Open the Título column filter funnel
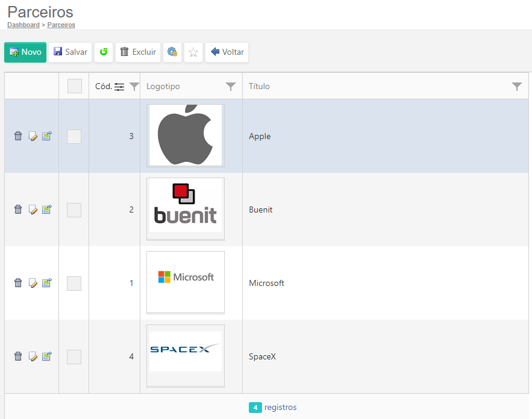 click(x=516, y=87)
